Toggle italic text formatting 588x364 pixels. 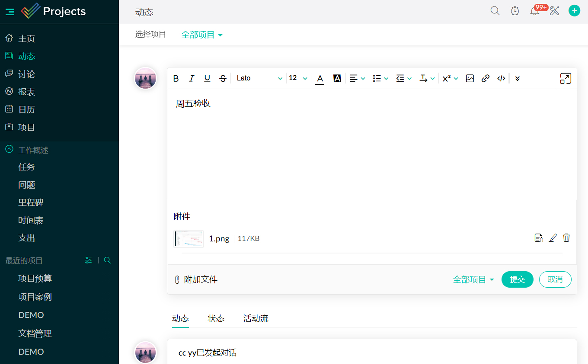(191, 78)
